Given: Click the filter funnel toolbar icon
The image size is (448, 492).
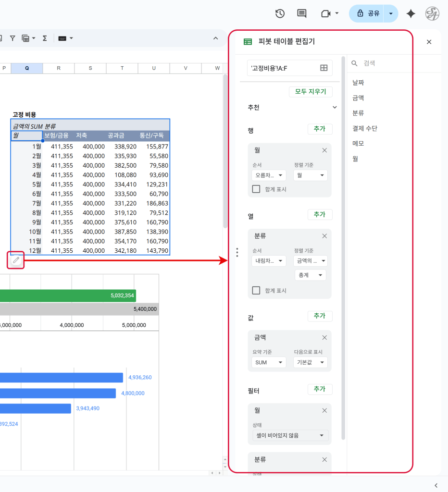Looking at the screenshot, I should pos(12,38).
